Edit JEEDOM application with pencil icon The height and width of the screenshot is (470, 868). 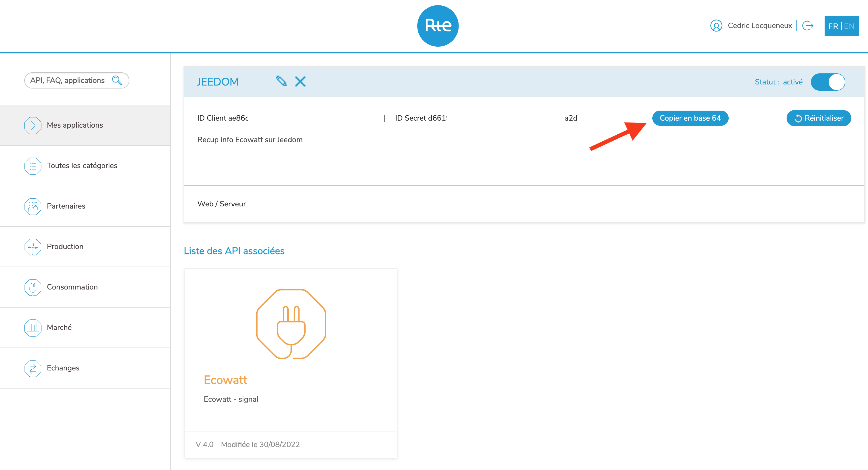point(281,81)
